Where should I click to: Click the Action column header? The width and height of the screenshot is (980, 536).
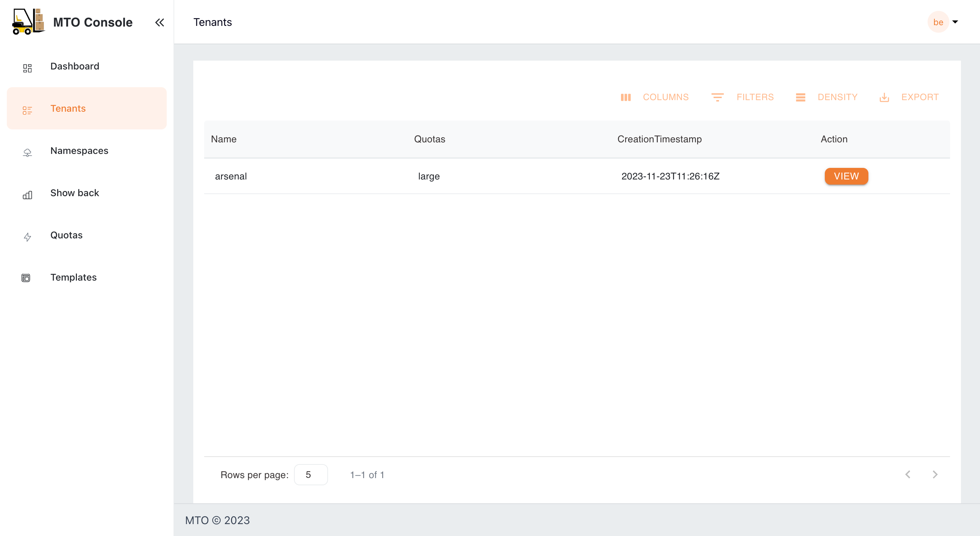point(834,139)
